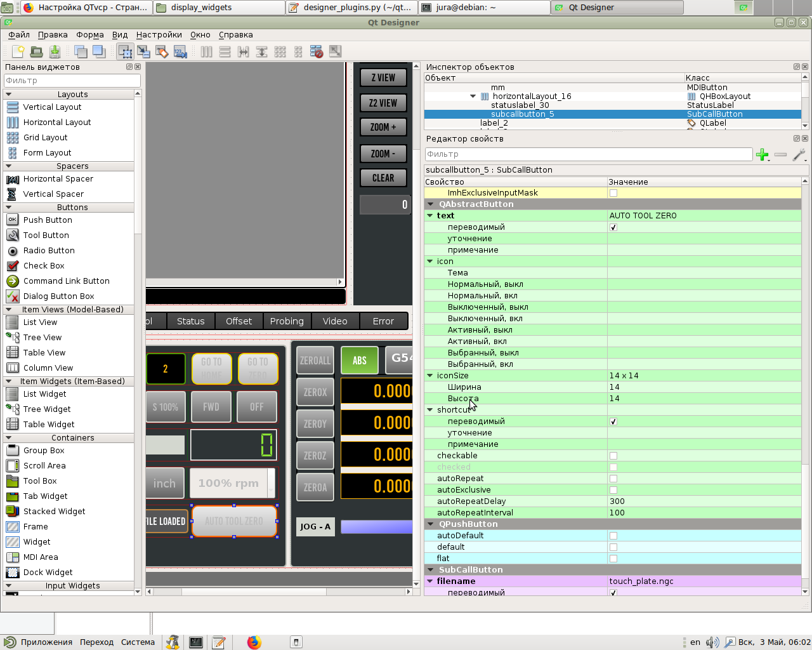Bring to front toolbar icon

click(99, 51)
